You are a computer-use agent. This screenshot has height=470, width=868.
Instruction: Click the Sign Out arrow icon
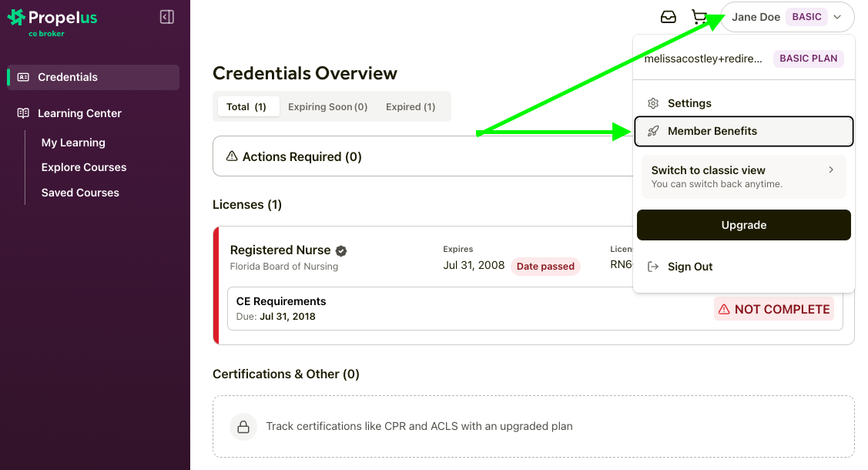[x=653, y=267]
